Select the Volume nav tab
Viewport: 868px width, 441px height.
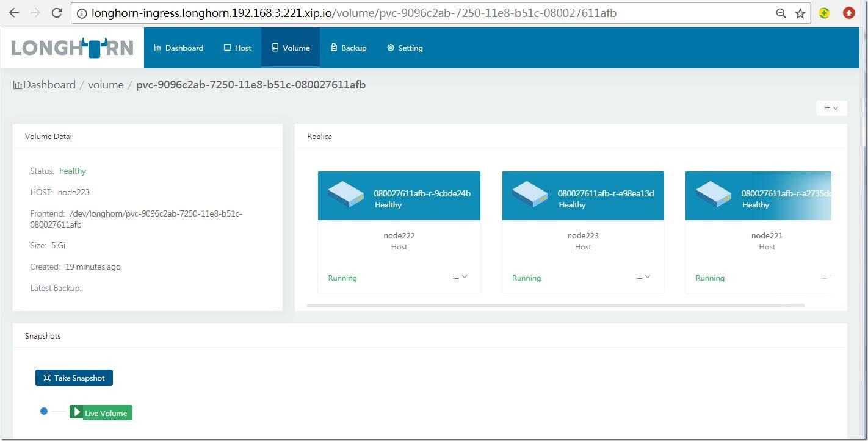tap(291, 48)
